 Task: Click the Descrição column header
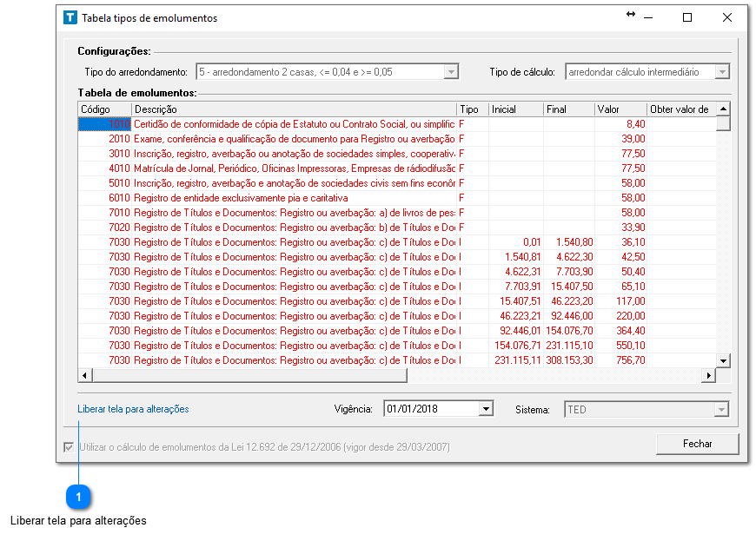click(294, 109)
